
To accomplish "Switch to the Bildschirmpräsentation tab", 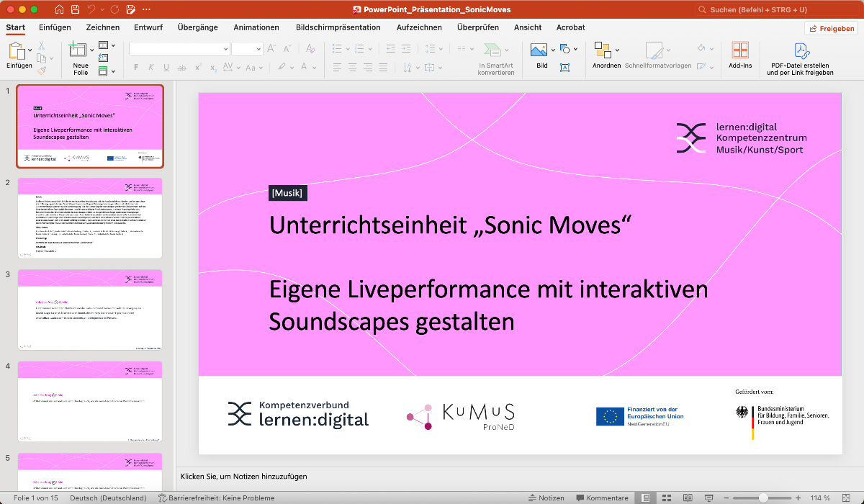I will (x=338, y=27).
